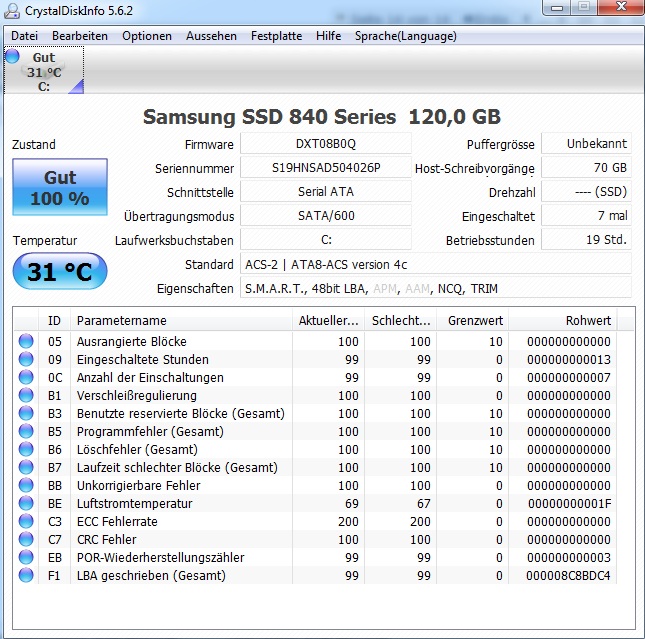
Task: Click the Firmware field DXT08B0Q
Action: (x=326, y=144)
